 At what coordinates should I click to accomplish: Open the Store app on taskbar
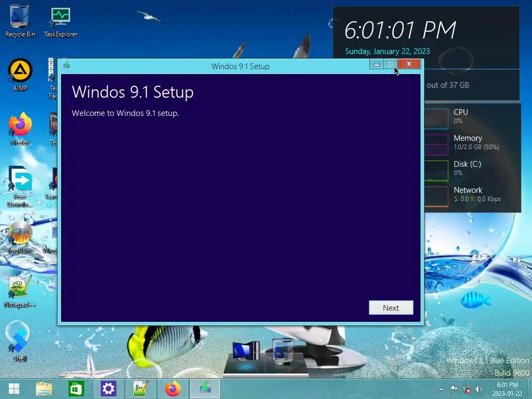[x=76, y=389]
